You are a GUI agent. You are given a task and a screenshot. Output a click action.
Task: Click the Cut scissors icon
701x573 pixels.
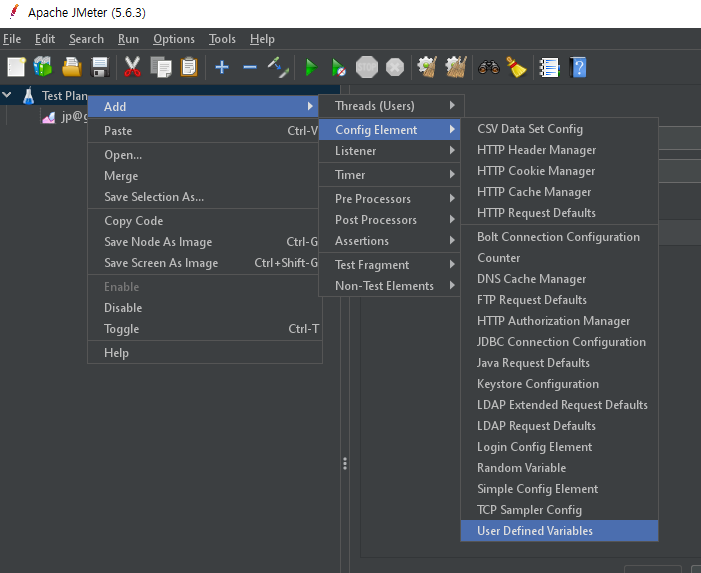coord(132,67)
